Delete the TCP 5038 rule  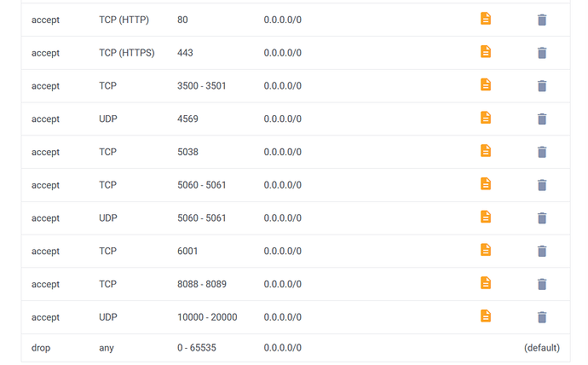click(x=542, y=152)
